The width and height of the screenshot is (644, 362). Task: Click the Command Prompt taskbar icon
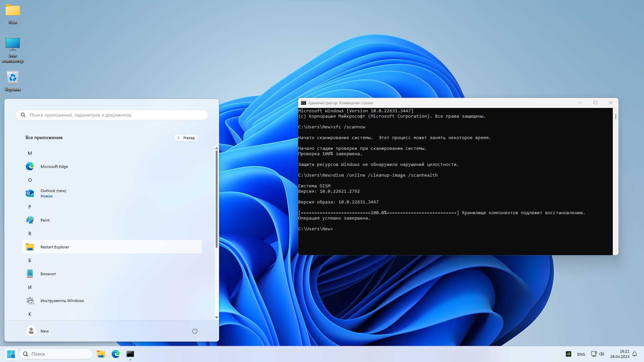130,354
